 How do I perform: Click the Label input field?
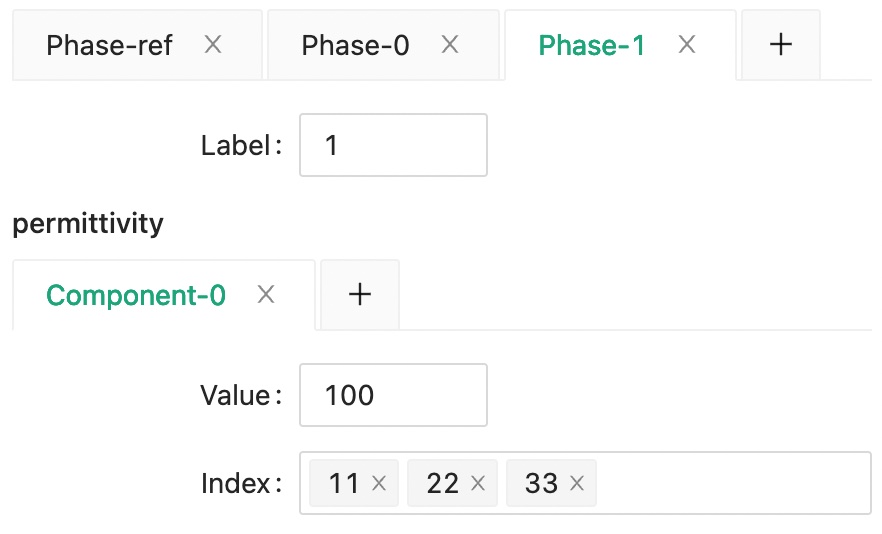point(393,145)
